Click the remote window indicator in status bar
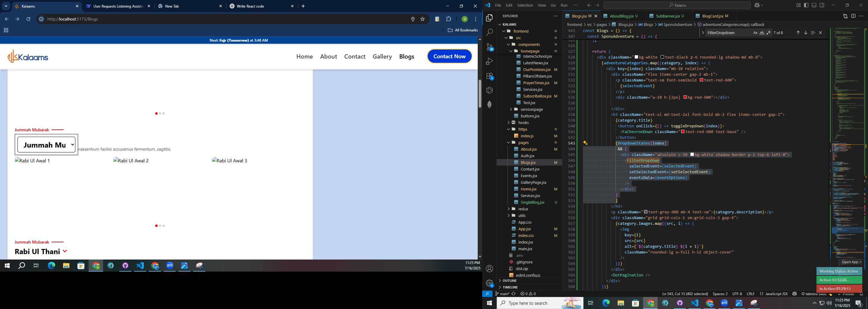Image resolution: width=868 pixels, height=309 pixels. pos(487,294)
